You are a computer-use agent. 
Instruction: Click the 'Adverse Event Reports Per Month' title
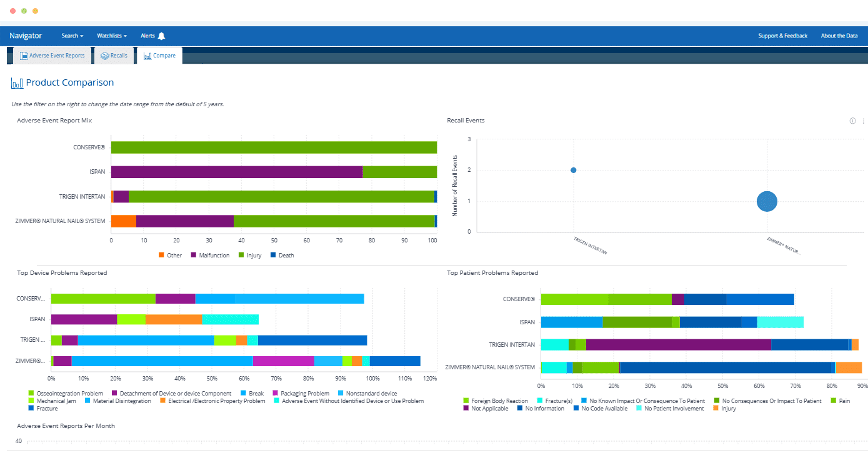tap(66, 426)
